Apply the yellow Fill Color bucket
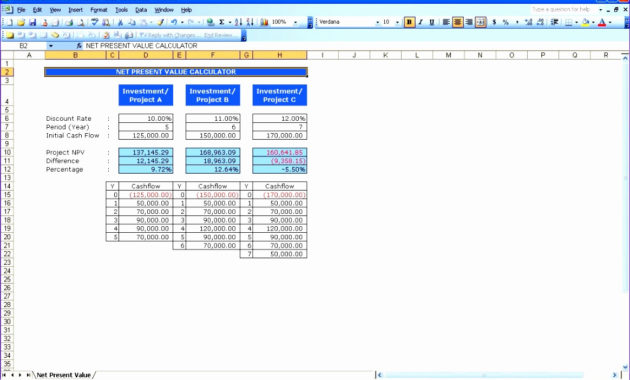Screen dimensions: 630x380 pyautogui.click(x=585, y=22)
